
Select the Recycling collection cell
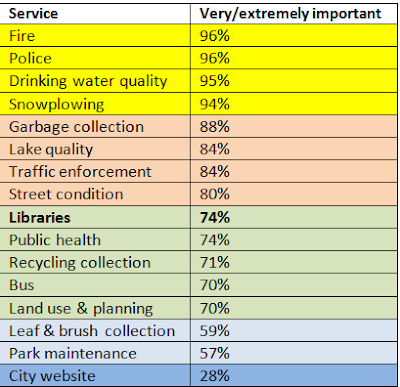pyautogui.click(x=95, y=263)
